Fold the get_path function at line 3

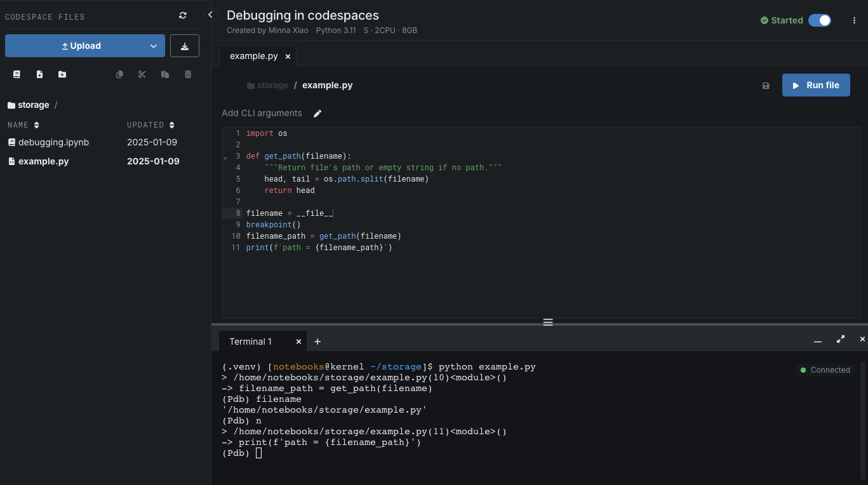pyautogui.click(x=225, y=157)
